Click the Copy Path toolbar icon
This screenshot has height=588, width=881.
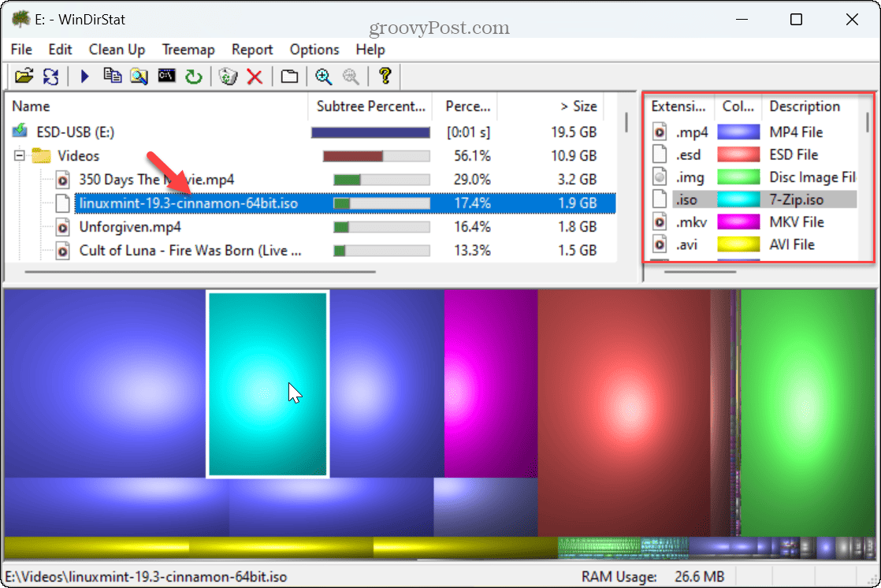(113, 76)
